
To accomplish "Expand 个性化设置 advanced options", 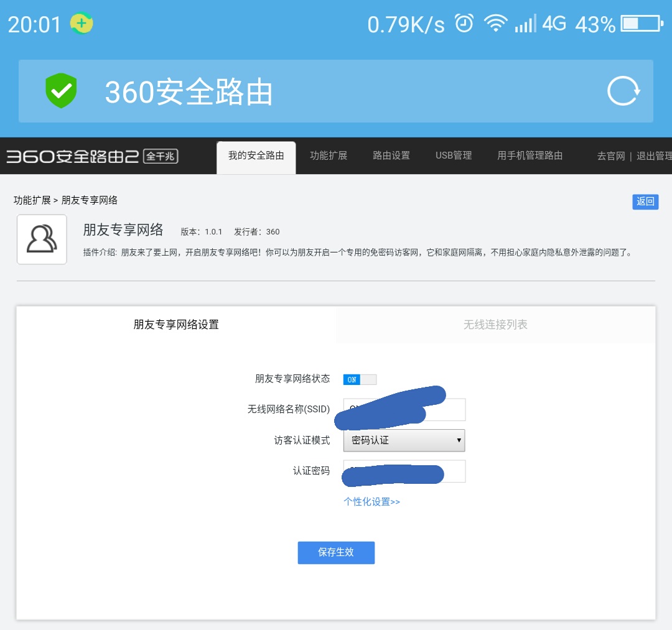I will (371, 502).
